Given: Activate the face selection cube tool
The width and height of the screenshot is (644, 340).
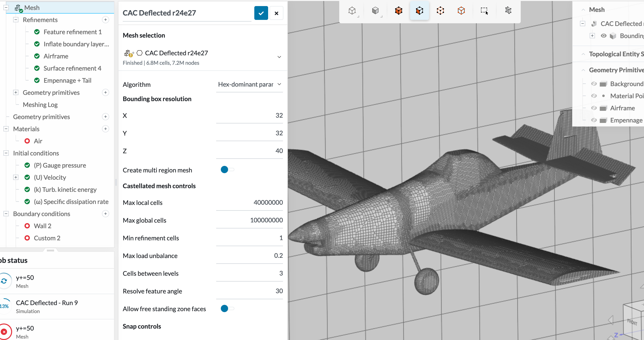Looking at the screenshot, I should pyautogui.click(x=419, y=10).
